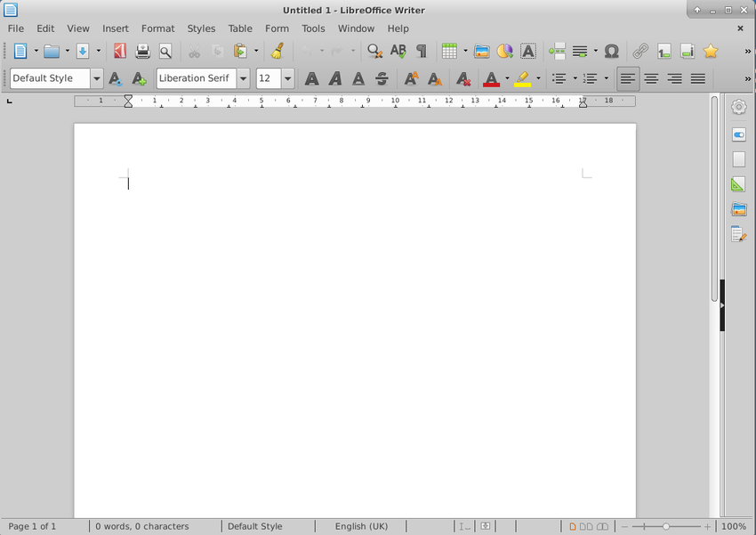The width and height of the screenshot is (756, 535).
Task: Insert a table using grid icon
Action: pyautogui.click(x=449, y=51)
